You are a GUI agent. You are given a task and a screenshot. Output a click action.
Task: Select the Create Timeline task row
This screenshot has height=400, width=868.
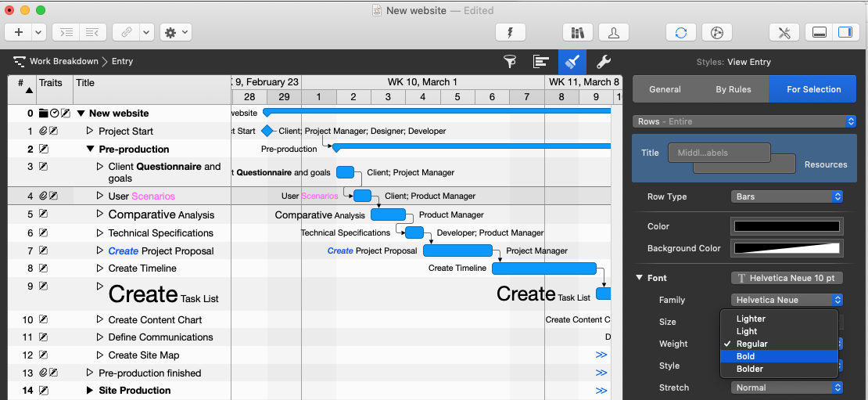(x=142, y=268)
